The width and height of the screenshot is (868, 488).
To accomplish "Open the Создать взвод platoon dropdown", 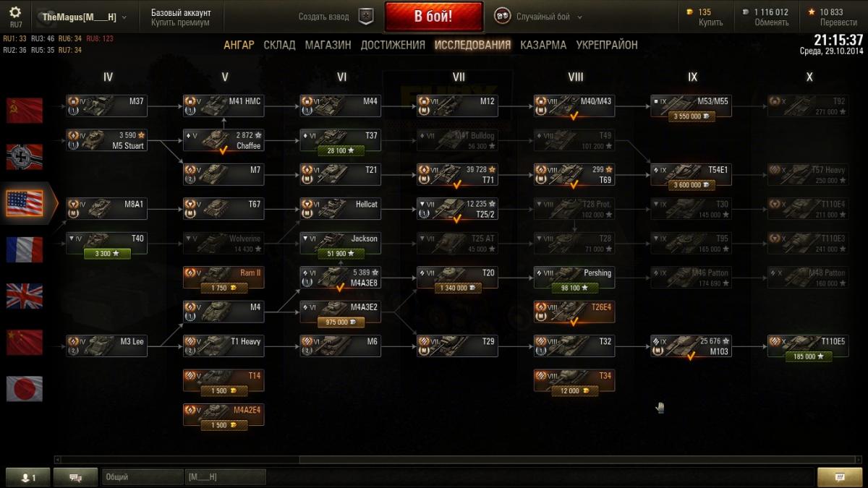I will (x=323, y=17).
